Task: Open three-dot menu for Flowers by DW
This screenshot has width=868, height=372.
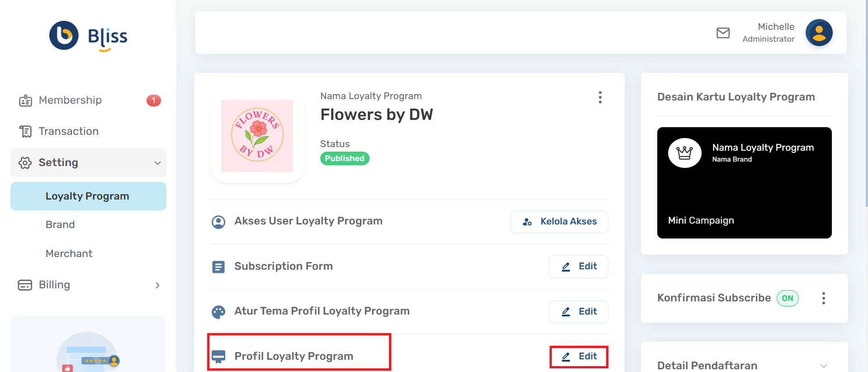Action: [x=600, y=97]
